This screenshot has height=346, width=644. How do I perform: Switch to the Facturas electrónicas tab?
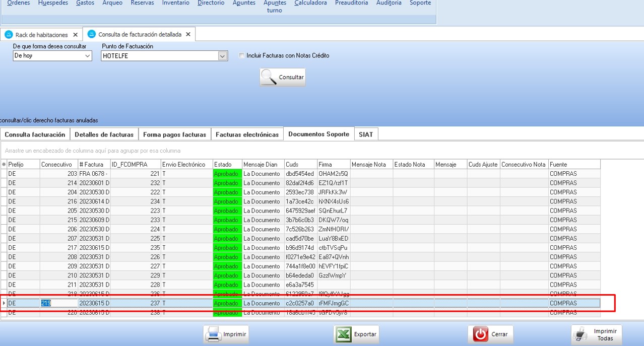[247, 134]
